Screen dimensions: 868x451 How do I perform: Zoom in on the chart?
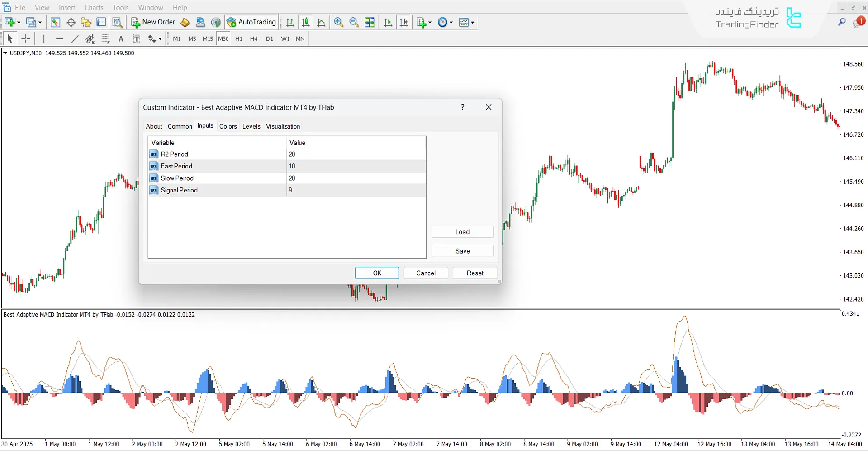[338, 22]
